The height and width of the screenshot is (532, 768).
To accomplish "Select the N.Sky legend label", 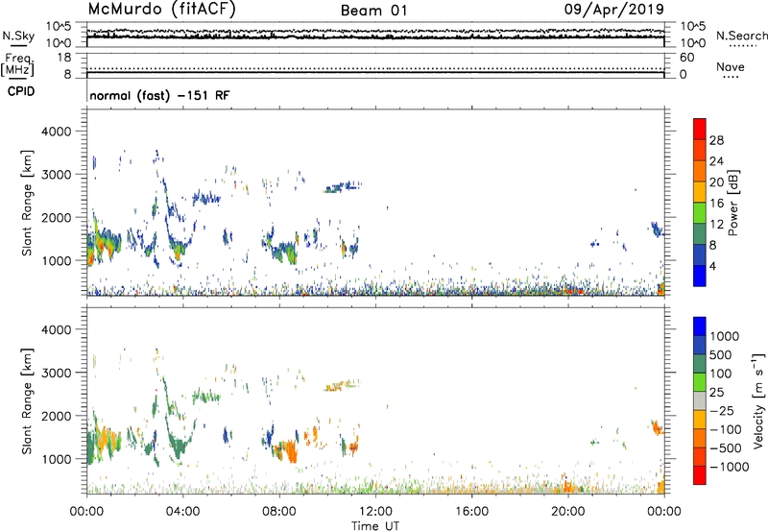I will click(18, 36).
